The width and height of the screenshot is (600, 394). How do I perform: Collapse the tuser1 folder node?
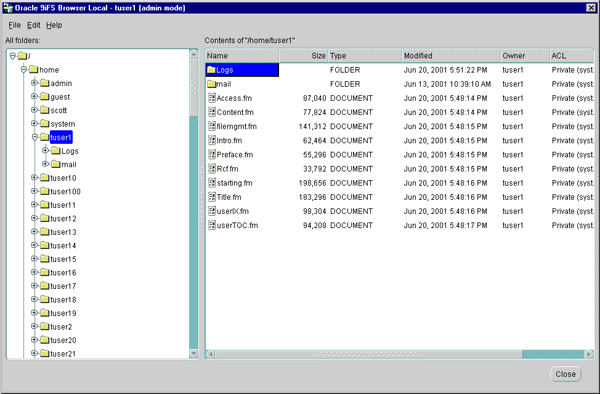34,137
